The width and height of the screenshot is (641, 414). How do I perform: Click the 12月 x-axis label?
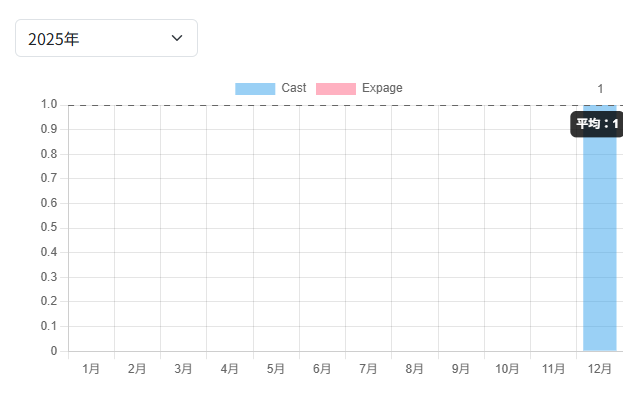pos(600,369)
